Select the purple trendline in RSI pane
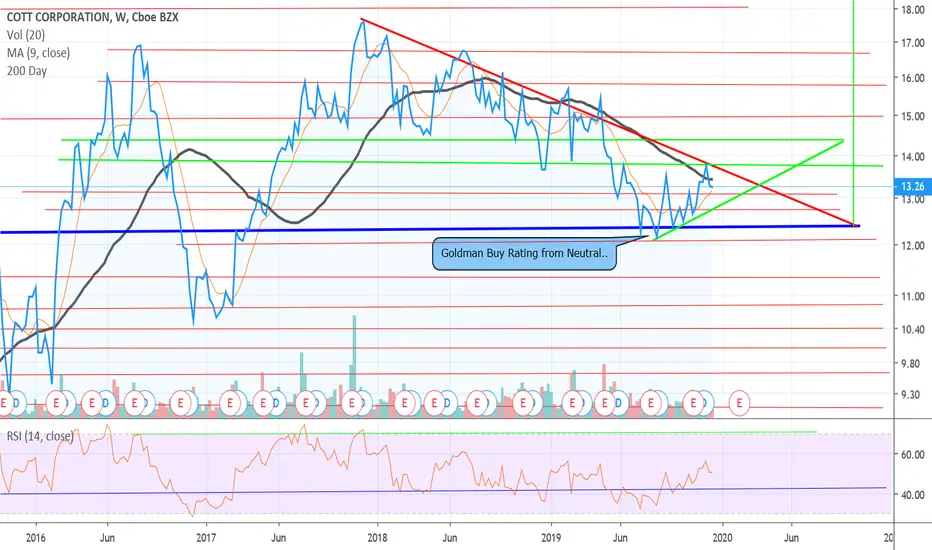Image resolution: width=932 pixels, height=550 pixels. 443,491
